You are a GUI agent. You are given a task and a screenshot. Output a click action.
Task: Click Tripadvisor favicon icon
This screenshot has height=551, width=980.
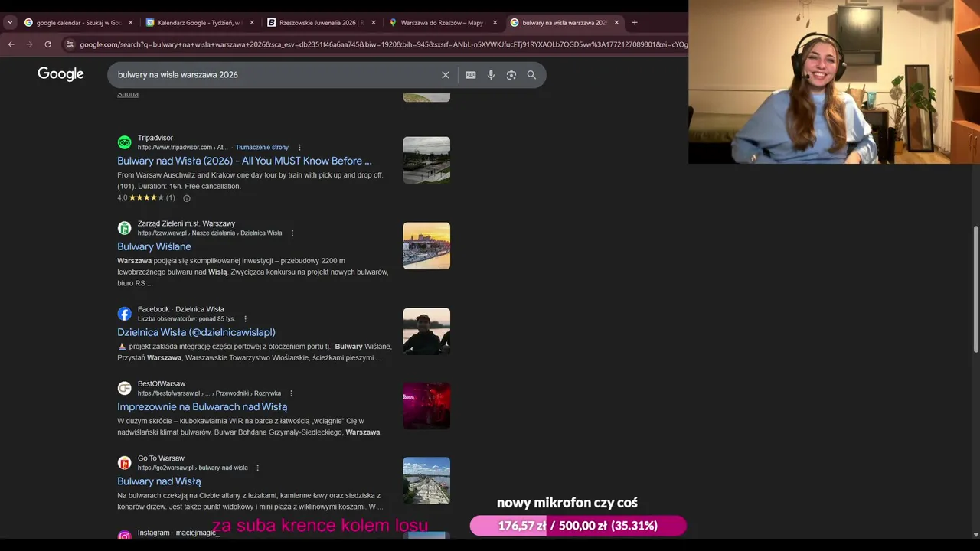click(124, 142)
